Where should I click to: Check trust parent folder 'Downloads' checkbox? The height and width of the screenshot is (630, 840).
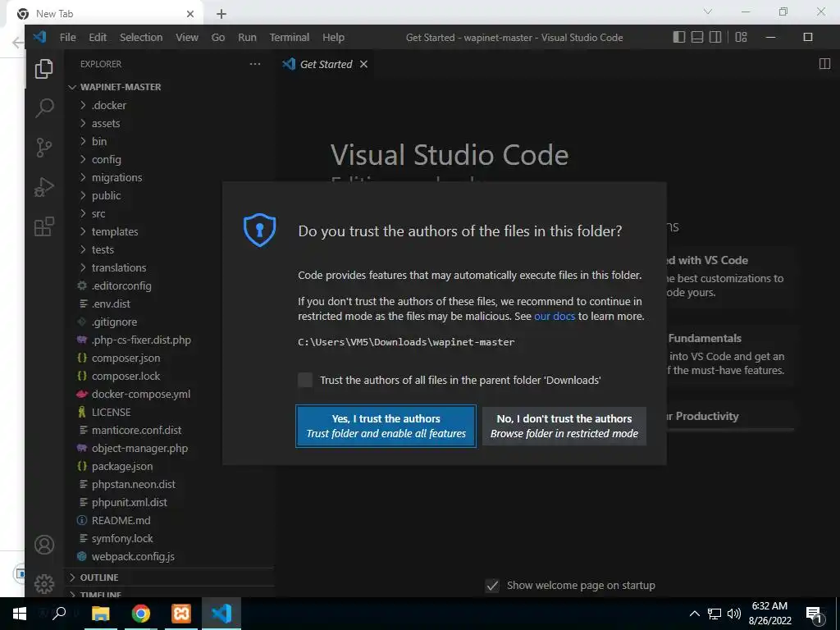[305, 380]
